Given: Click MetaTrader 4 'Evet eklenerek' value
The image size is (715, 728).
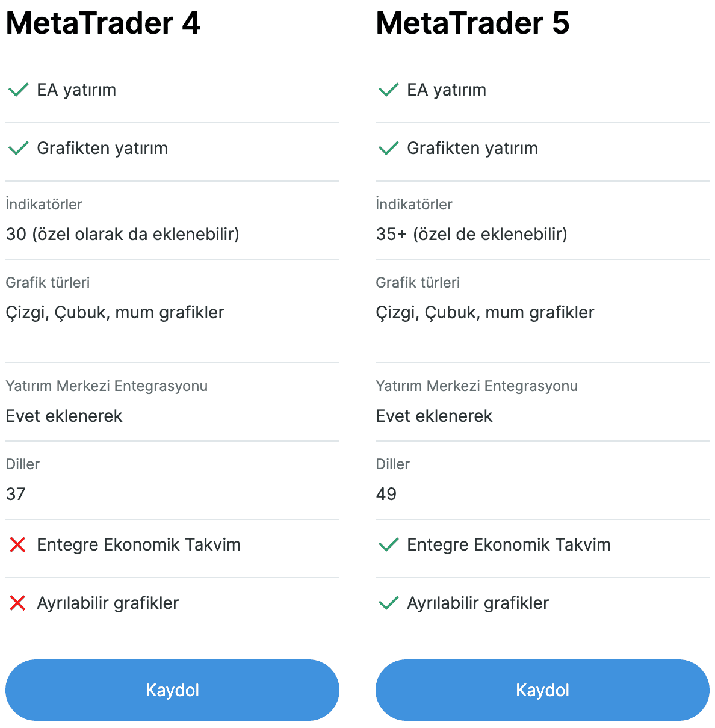Looking at the screenshot, I should 64,416.
